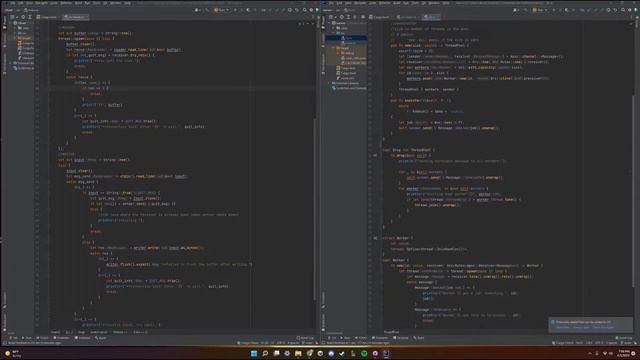Select the highlighted editor tab in right window
This screenshot has width=640, height=360.
pos(431,17)
